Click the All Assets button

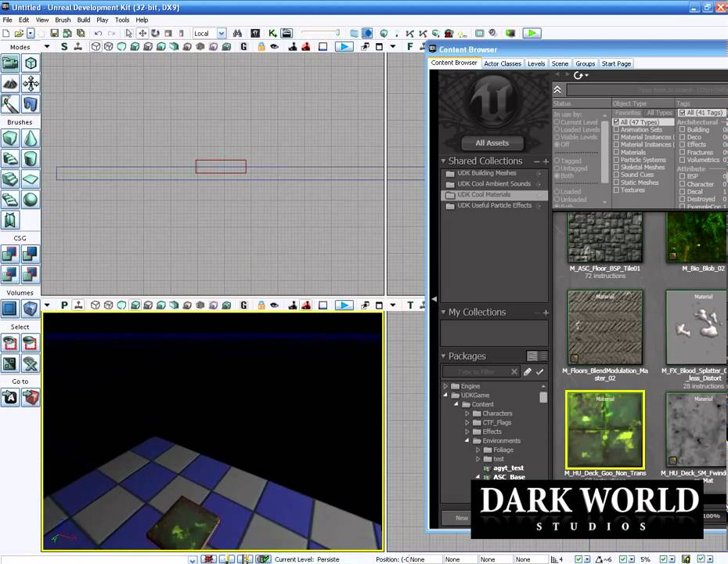coord(492,143)
